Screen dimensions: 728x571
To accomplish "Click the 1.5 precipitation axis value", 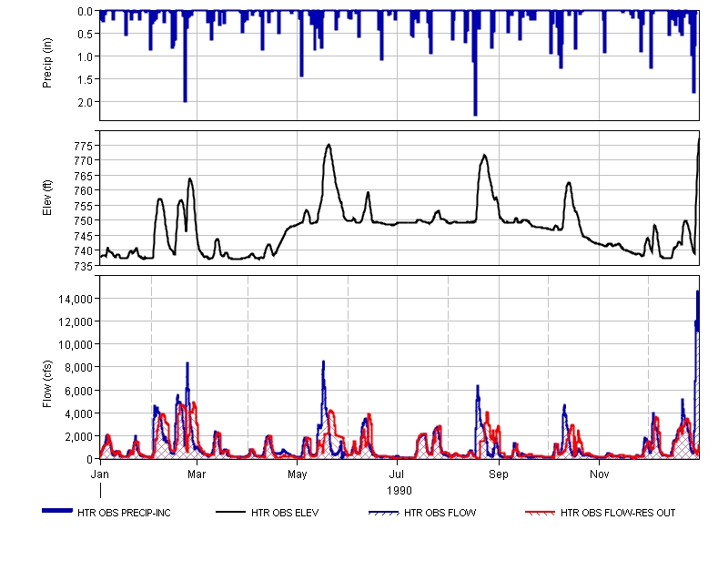I will [x=86, y=79].
